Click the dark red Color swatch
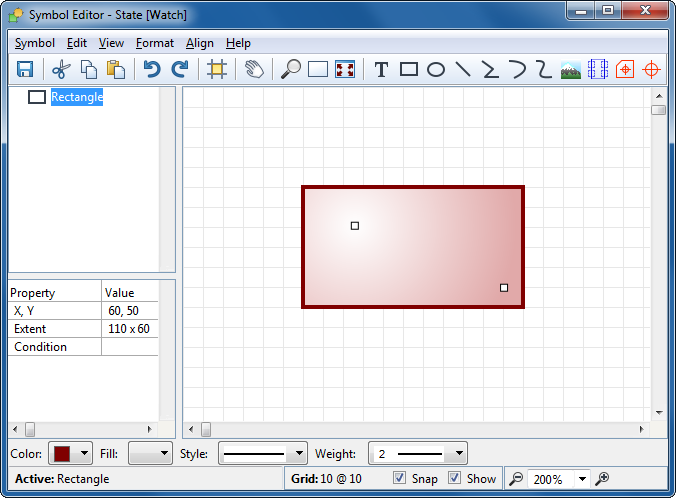The height and width of the screenshot is (498, 676). (x=62, y=454)
